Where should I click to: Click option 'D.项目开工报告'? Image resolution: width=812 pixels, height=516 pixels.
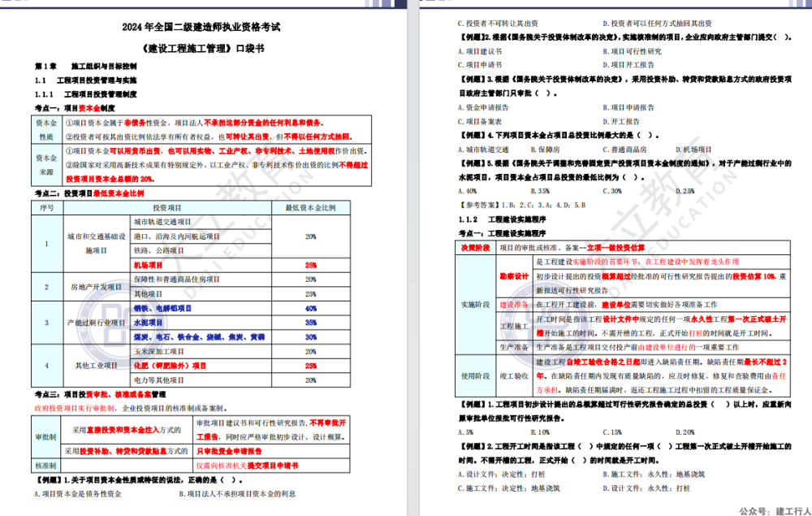point(628,65)
